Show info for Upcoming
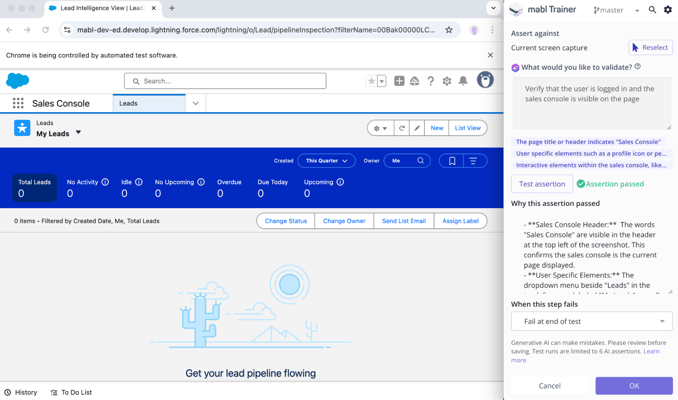 340,182
